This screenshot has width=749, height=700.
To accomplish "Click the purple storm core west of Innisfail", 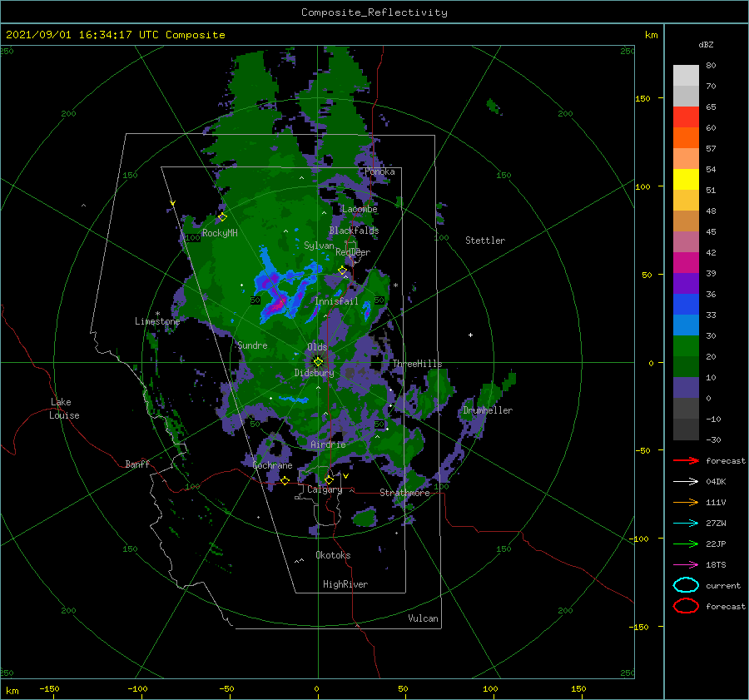I will pyautogui.click(x=276, y=303).
